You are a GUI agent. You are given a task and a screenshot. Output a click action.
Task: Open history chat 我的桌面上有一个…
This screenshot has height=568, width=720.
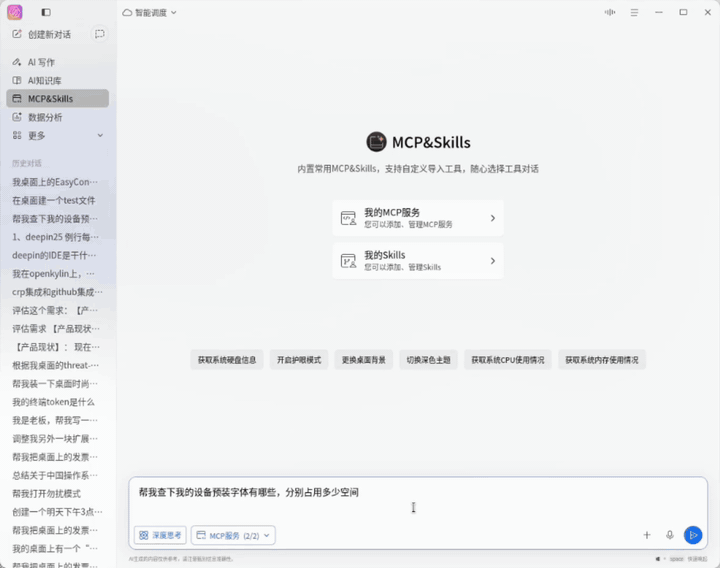(57, 549)
